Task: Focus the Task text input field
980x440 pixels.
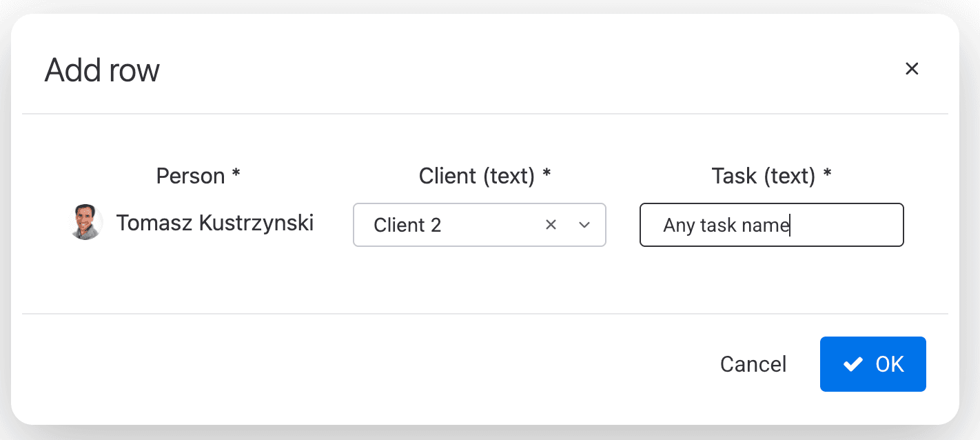Action: (771, 225)
